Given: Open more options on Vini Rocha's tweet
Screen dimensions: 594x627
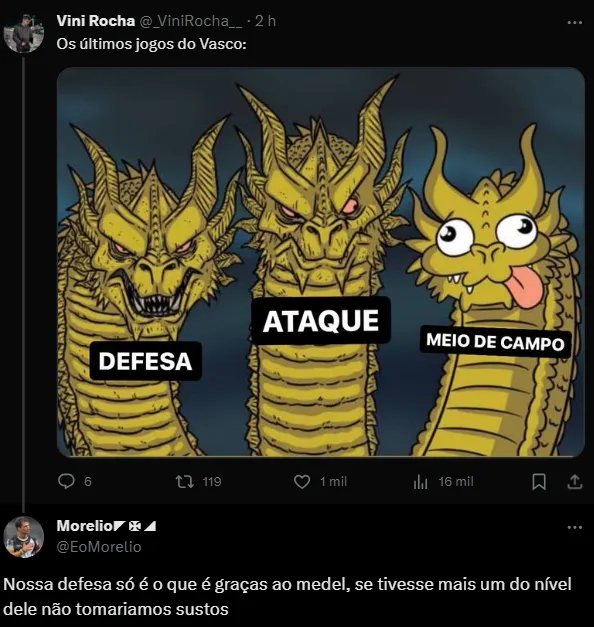Looking at the screenshot, I should pos(575,23).
